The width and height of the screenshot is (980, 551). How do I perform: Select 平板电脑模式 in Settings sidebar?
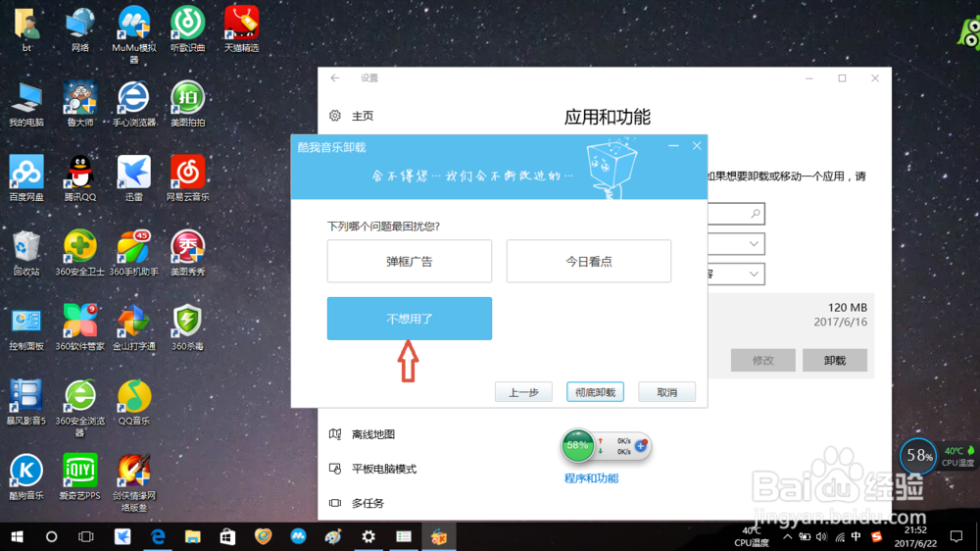click(373, 469)
